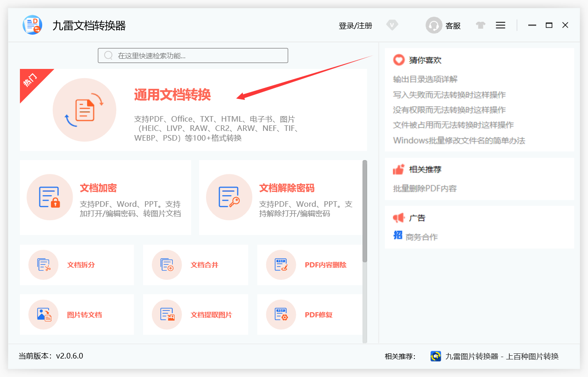Viewport: 588px width, 377px height.
Task: Open 文件被占用而无法转换时这样操作 article
Action: (x=453, y=125)
